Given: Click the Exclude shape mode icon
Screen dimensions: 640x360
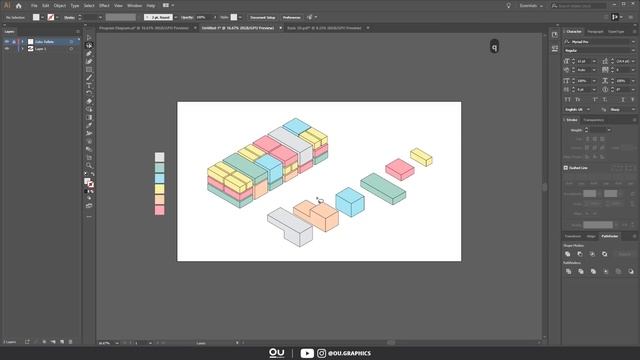Looking at the screenshot, I should 604,254.
